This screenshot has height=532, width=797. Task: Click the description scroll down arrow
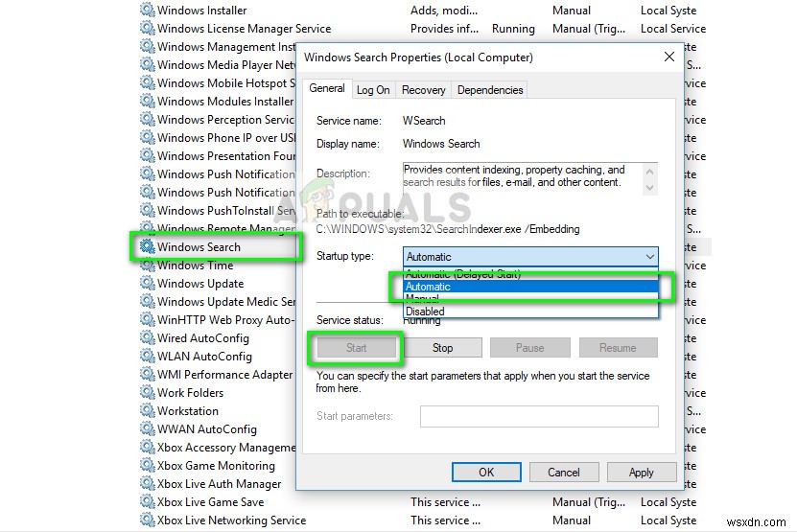(649, 188)
